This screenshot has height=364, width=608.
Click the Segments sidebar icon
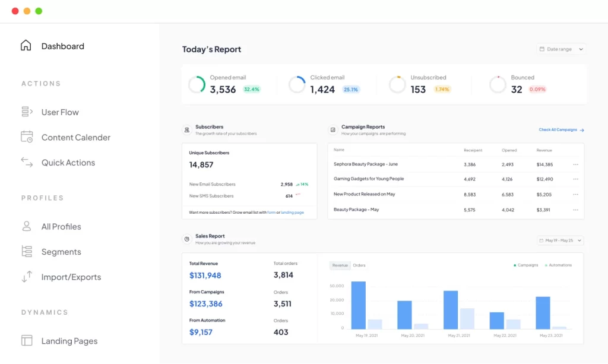(27, 251)
